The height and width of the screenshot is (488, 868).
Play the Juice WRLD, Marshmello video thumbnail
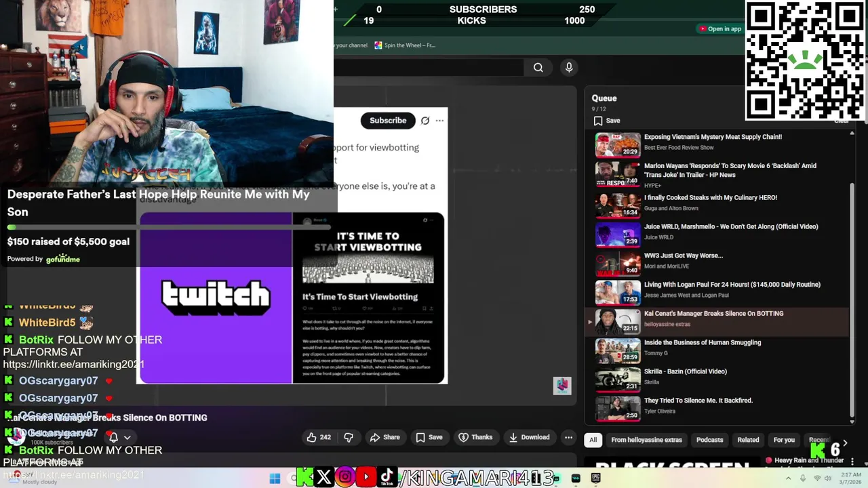618,235
